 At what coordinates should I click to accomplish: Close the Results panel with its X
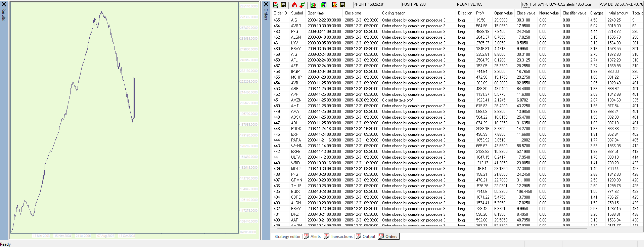click(4, 4)
